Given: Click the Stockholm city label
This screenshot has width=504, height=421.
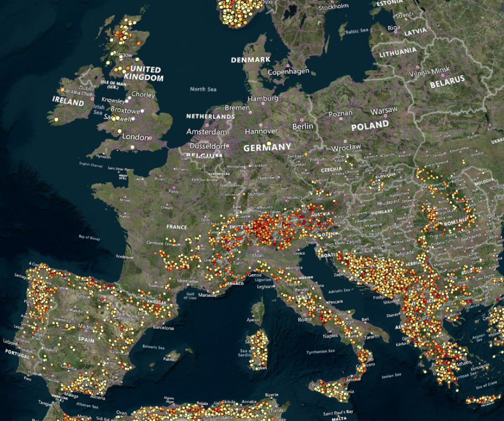Looking at the screenshot, I should tap(333, 7).
